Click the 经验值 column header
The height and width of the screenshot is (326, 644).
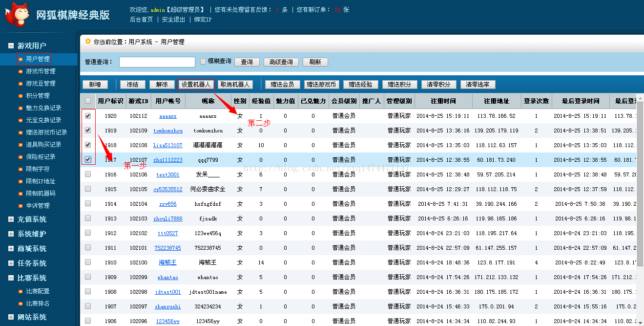pyautogui.click(x=261, y=101)
